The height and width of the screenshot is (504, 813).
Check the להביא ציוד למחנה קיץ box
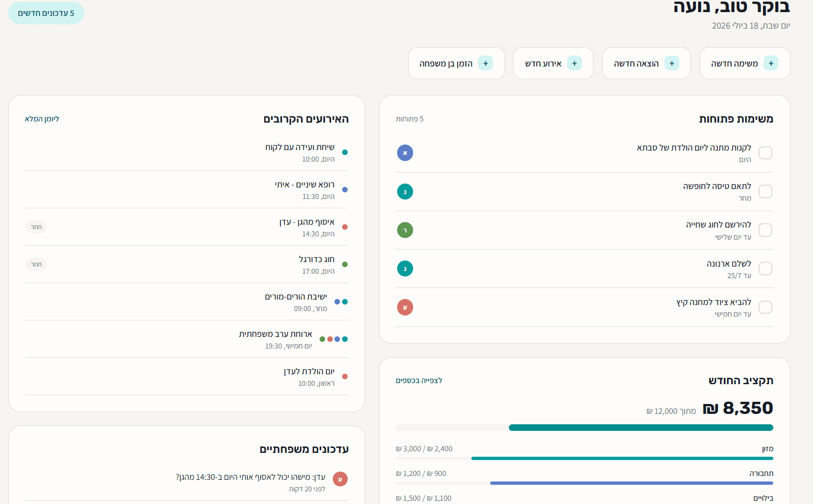[765, 307]
